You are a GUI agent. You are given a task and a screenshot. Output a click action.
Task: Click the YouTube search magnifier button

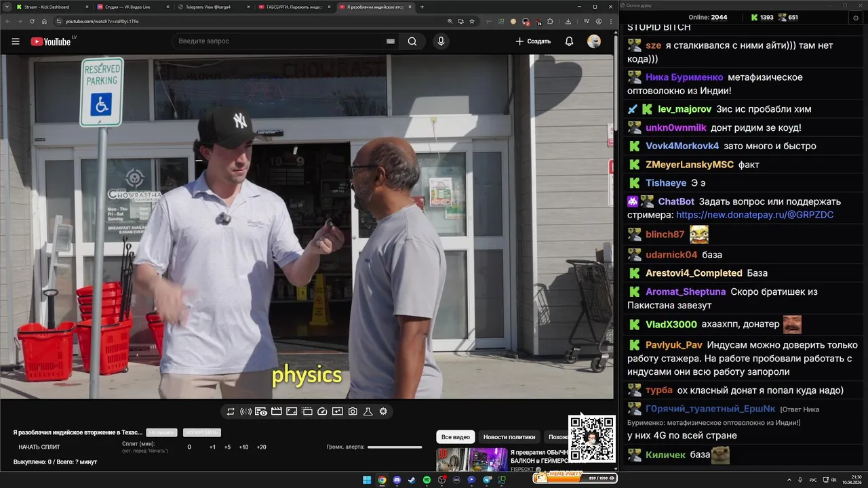412,41
